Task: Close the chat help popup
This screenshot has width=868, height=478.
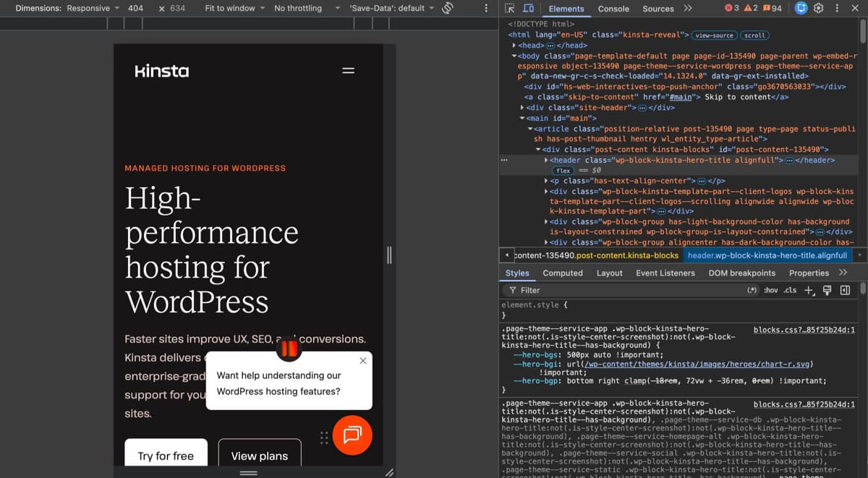Action: tap(363, 361)
